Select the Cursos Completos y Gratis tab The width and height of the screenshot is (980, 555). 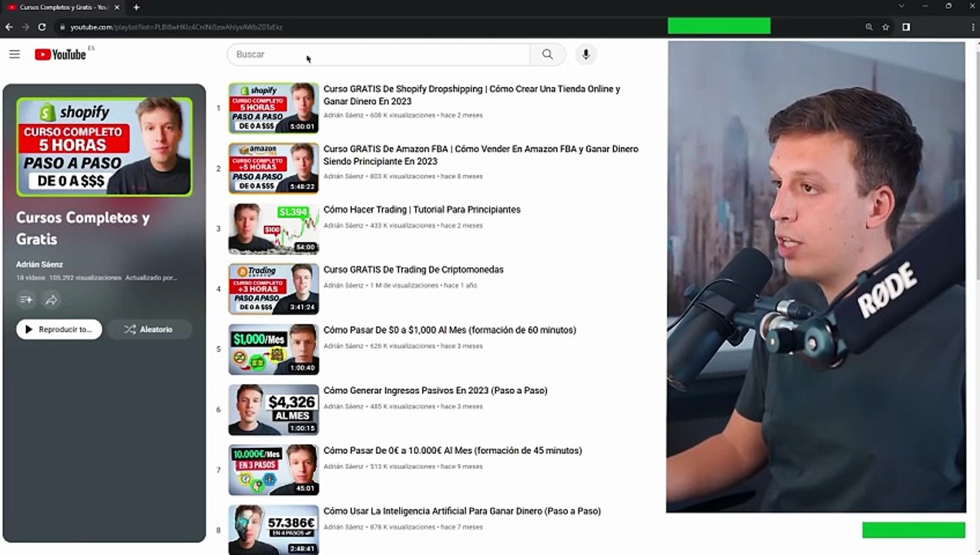click(63, 7)
